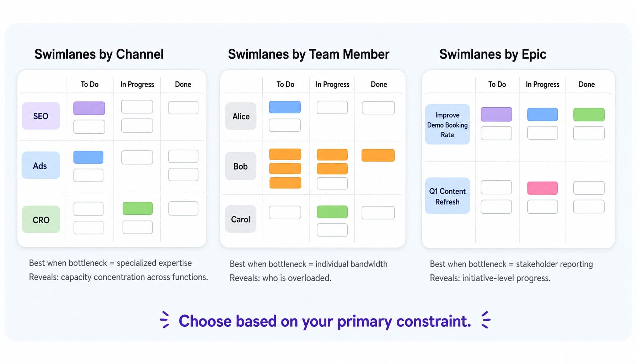The height and width of the screenshot is (364, 637).
Task: Click the empty card in Ads In Progress
Action: pos(137,157)
